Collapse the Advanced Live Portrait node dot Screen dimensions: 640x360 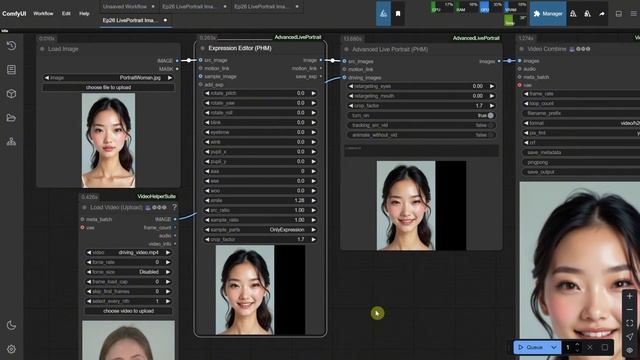[347, 49]
